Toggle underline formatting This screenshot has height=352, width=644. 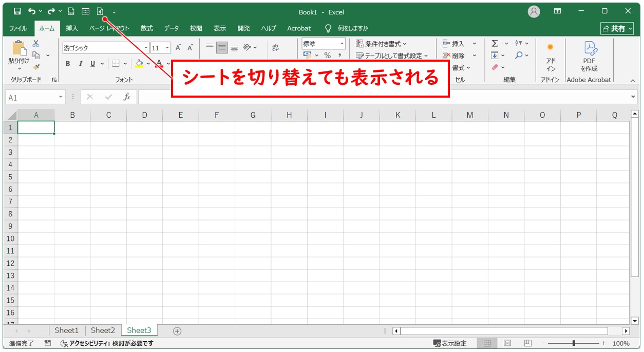point(92,64)
